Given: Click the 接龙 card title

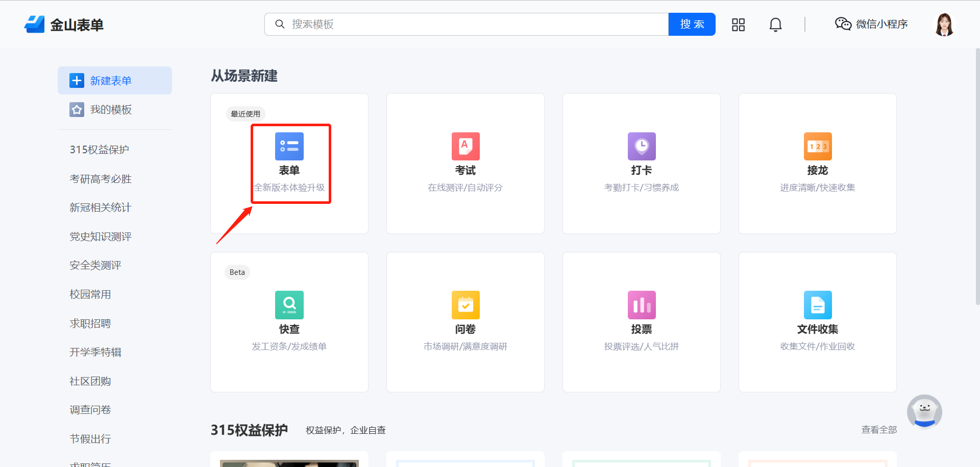Looking at the screenshot, I should [818, 170].
